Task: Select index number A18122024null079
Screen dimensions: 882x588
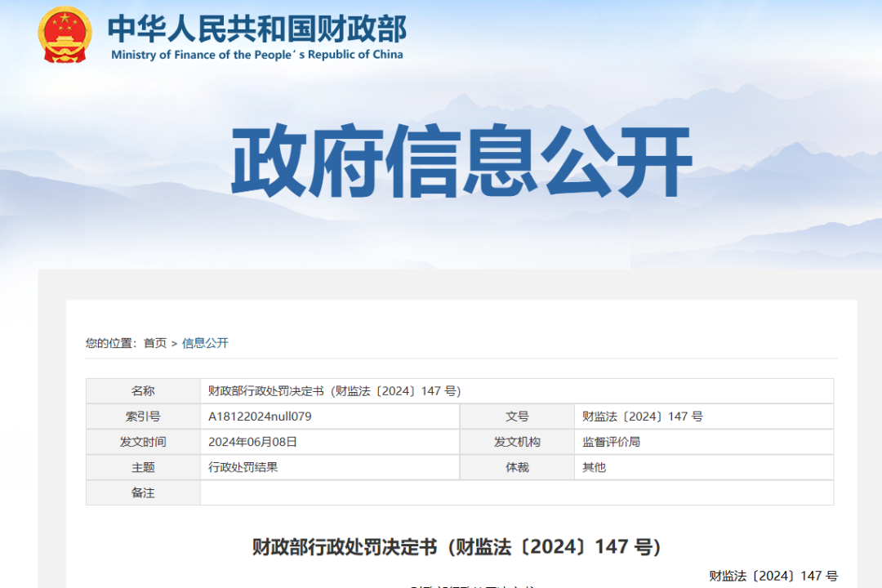Action: (260, 416)
